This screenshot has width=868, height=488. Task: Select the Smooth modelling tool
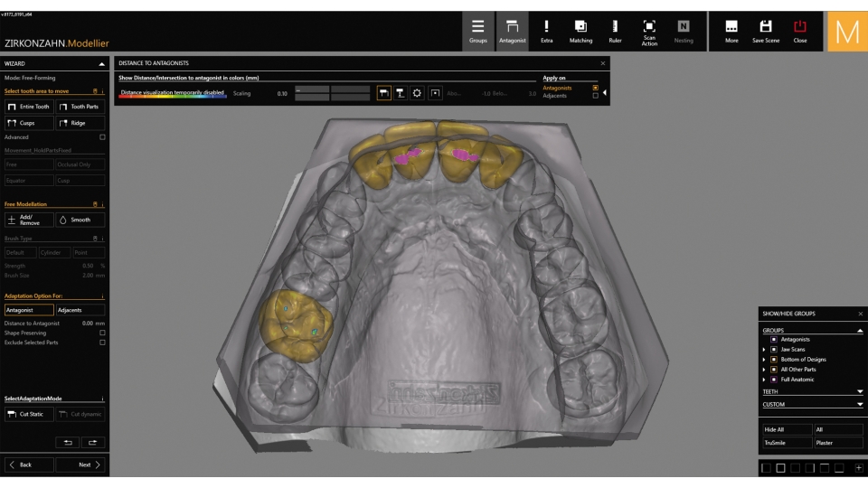tap(80, 220)
